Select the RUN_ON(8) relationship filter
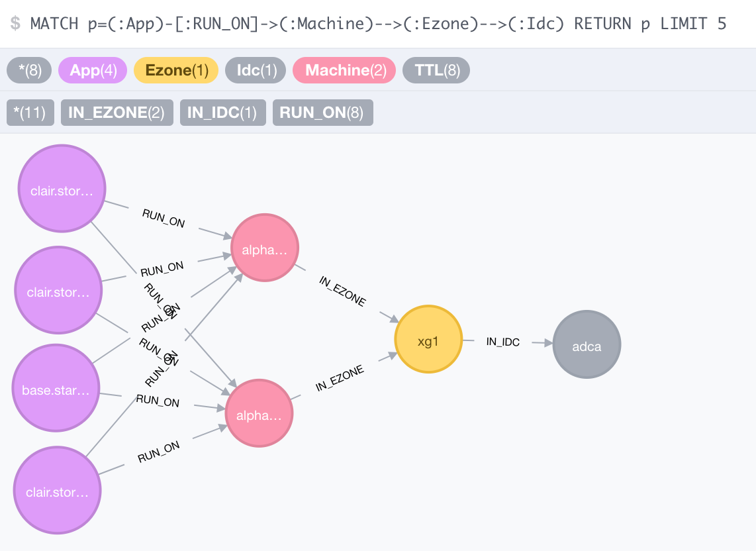Screen dimensions: 756x551 323,112
